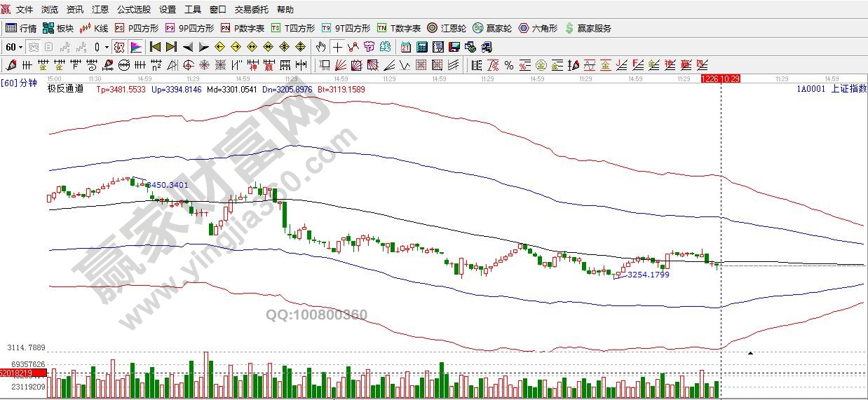Click the red 1226 10:29 time marker
This screenshot has height=400, width=868.
(x=720, y=79)
